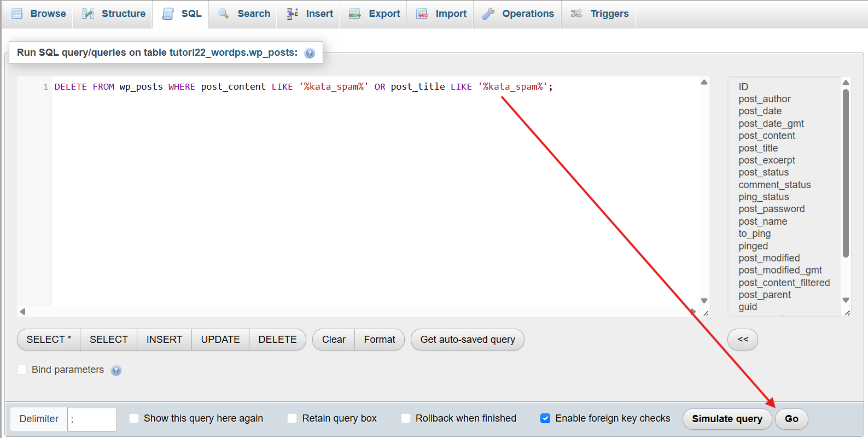Switch to the Structure tab

[x=113, y=14]
